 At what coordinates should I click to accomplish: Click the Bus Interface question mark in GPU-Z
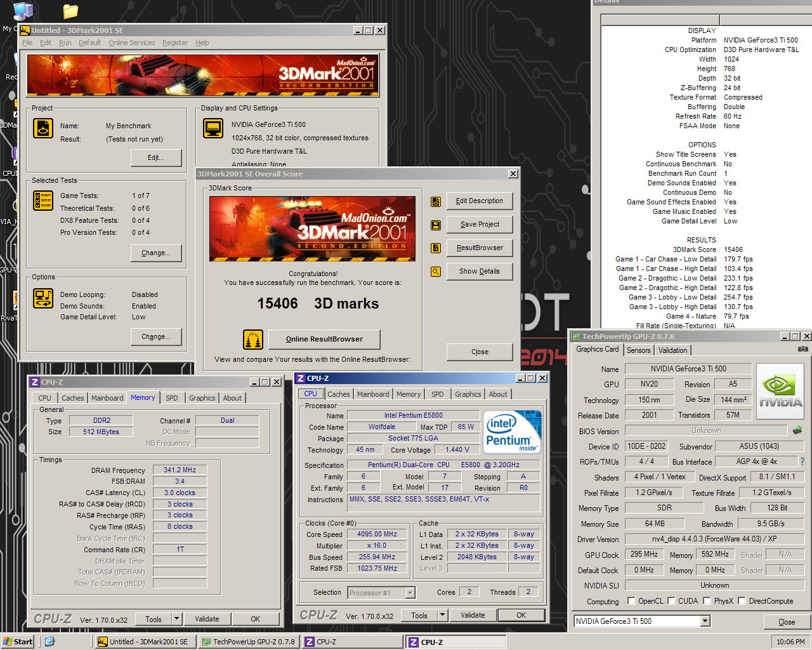tap(802, 461)
